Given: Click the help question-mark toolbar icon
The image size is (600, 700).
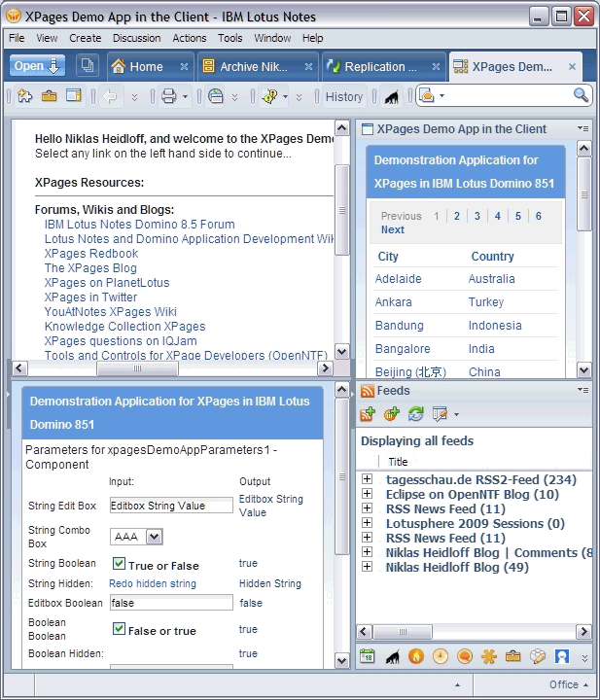Looking at the screenshot, I should click(269, 96).
